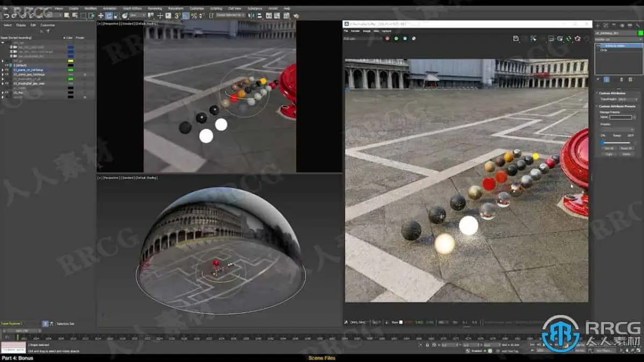Click the Copy button in presets rollout
The width and height of the screenshot is (644, 362).
[609, 154]
